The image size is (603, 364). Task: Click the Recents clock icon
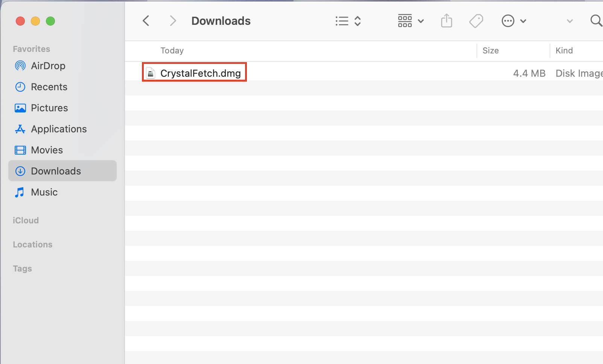[20, 87]
